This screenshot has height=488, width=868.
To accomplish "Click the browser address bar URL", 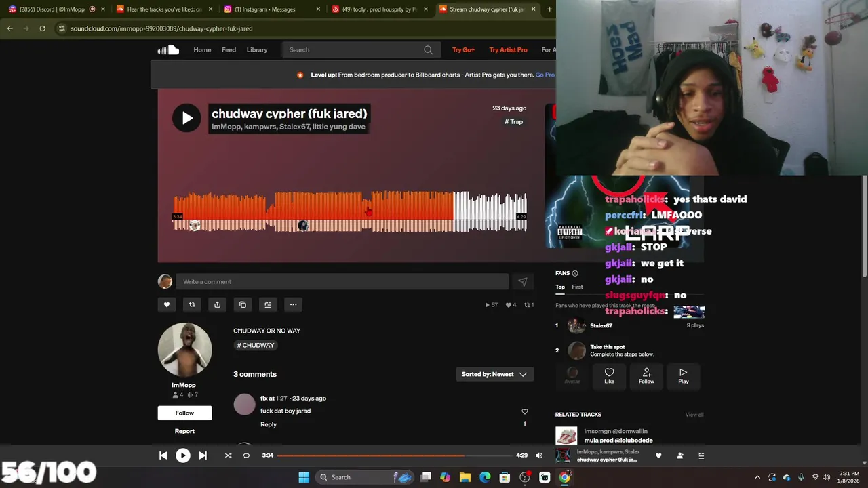I will pyautogui.click(x=161, y=28).
